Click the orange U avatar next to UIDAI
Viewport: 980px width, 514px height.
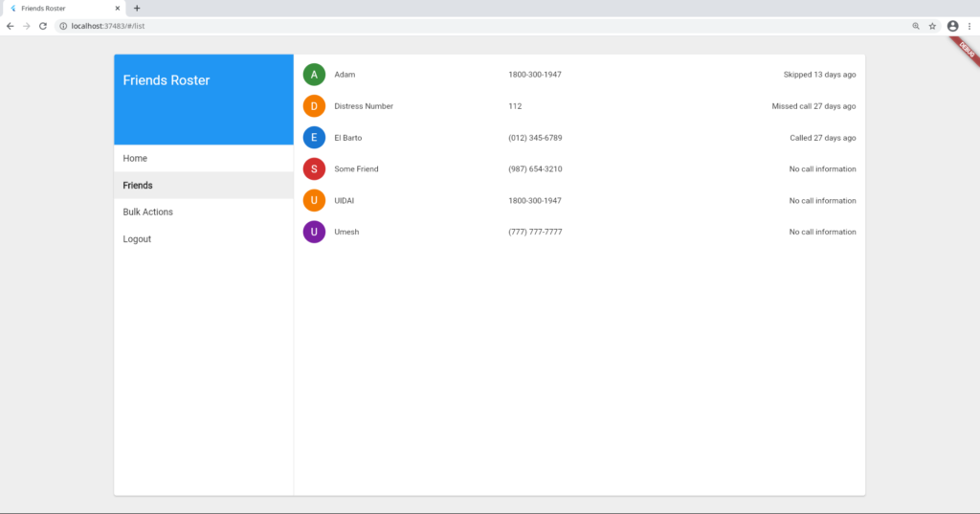[314, 201]
